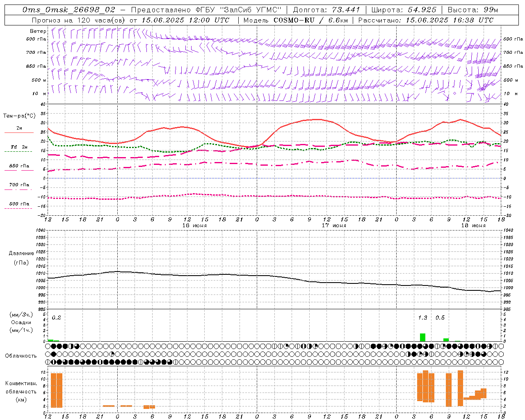Click the Модель COSMO-RU / 6.6км label

pyautogui.click(x=296, y=20)
